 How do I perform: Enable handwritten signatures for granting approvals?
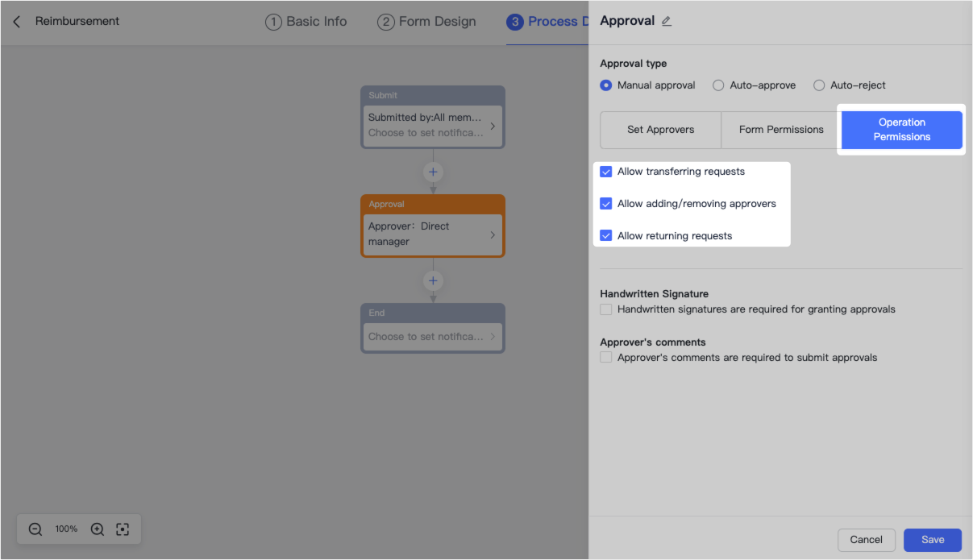pos(605,309)
